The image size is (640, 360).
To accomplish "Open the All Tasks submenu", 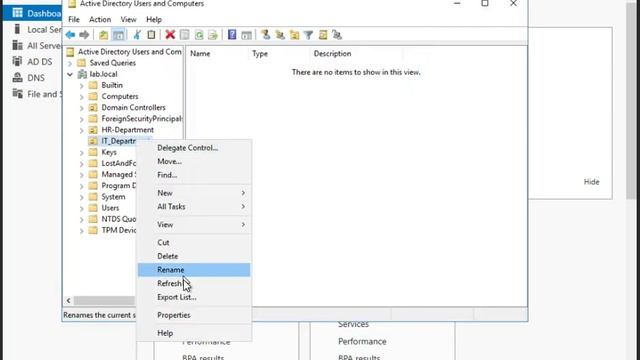I will [x=194, y=207].
